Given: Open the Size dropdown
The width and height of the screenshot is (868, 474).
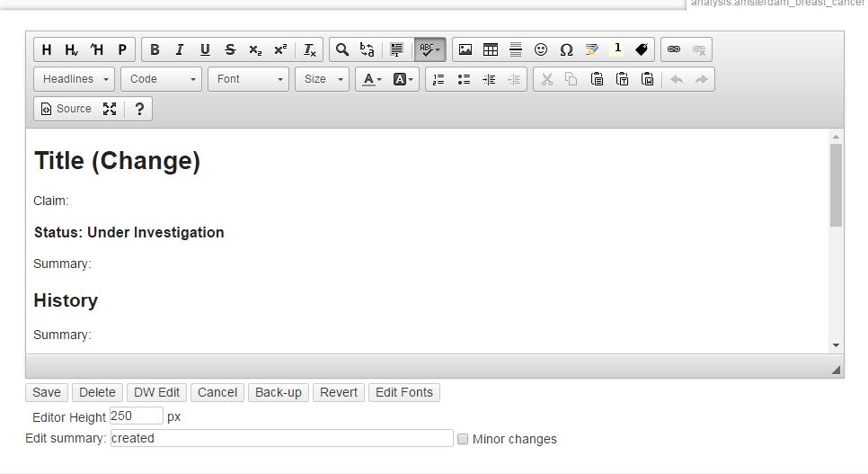Looking at the screenshot, I should [x=323, y=79].
